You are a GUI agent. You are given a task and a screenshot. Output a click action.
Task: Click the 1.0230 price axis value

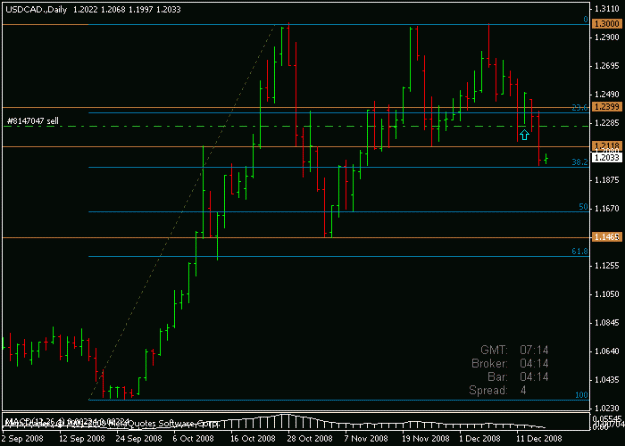[607, 408]
